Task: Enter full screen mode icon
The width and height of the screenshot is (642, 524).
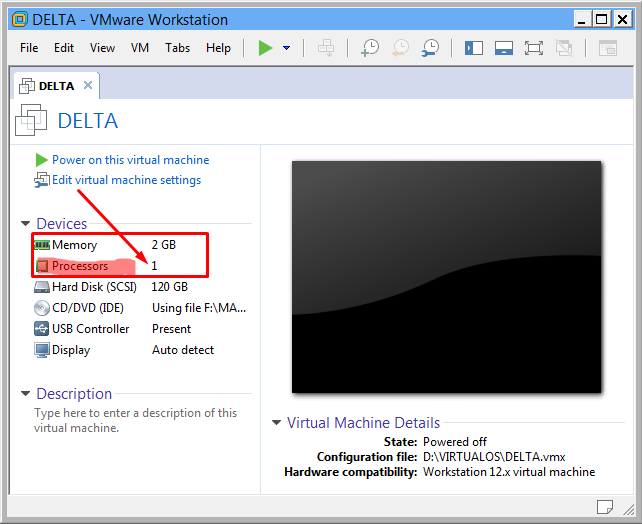Action: (533, 48)
